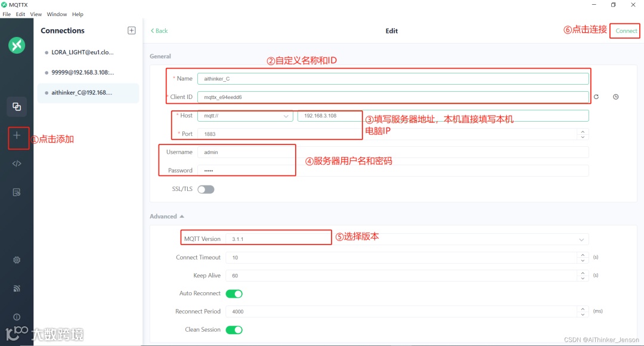Click the MQTTX logo in sidebar
This screenshot has width=644, height=346.
[x=17, y=45]
